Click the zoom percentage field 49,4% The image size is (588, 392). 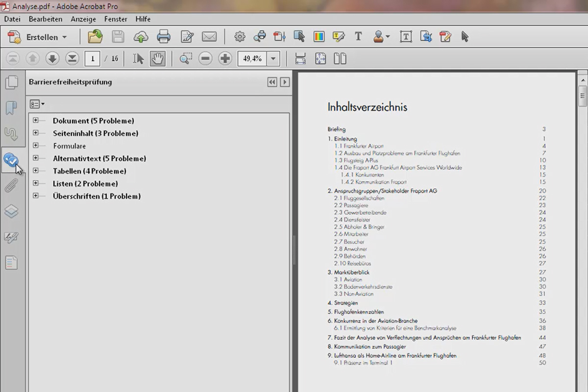click(252, 59)
